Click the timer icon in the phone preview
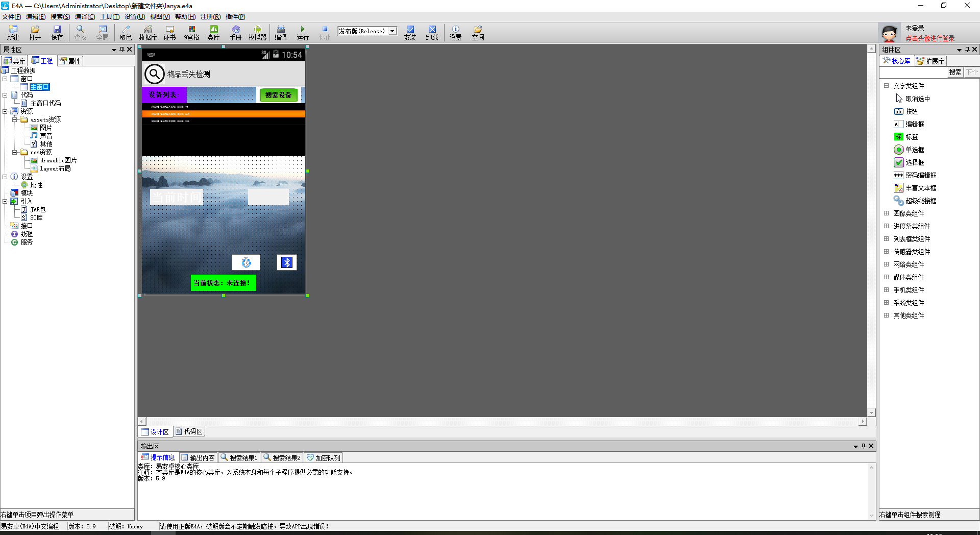Image resolution: width=980 pixels, height=535 pixels. tap(246, 262)
